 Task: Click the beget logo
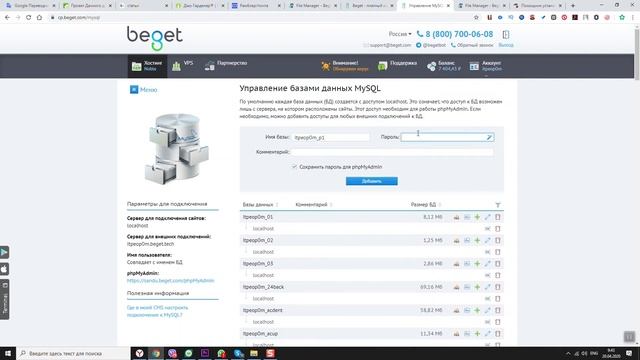(155, 38)
